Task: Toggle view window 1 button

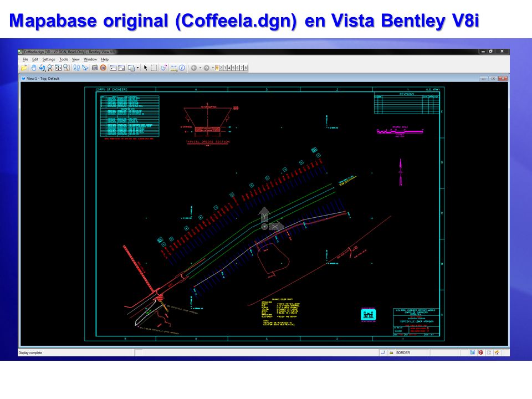Action: coord(217,68)
